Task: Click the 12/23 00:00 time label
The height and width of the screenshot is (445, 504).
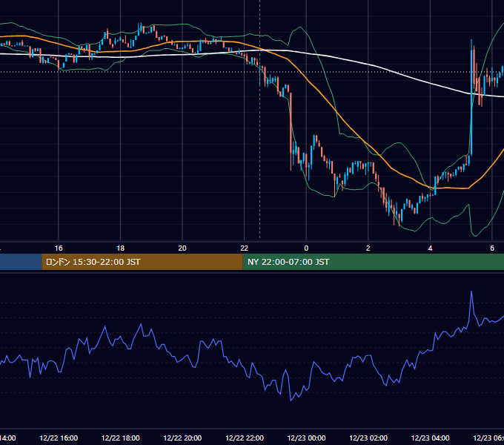Action: pyautogui.click(x=306, y=438)
